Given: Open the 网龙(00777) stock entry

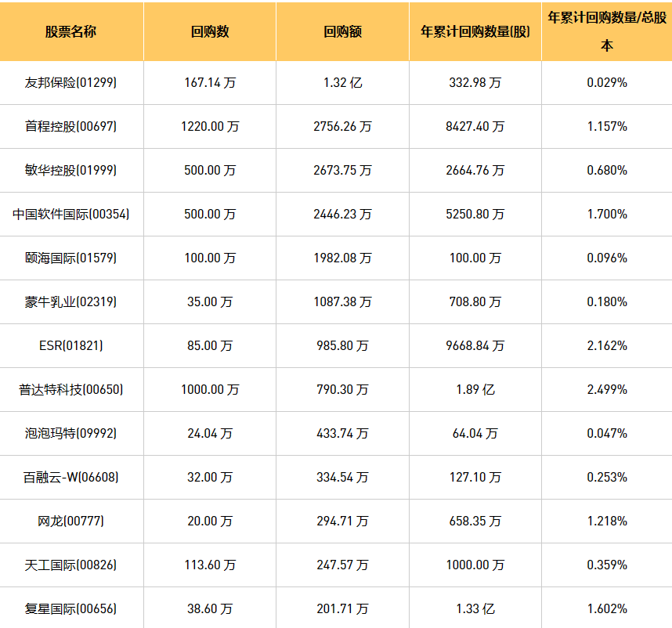Looking at the screenshot, I should (x=71, y=521).
